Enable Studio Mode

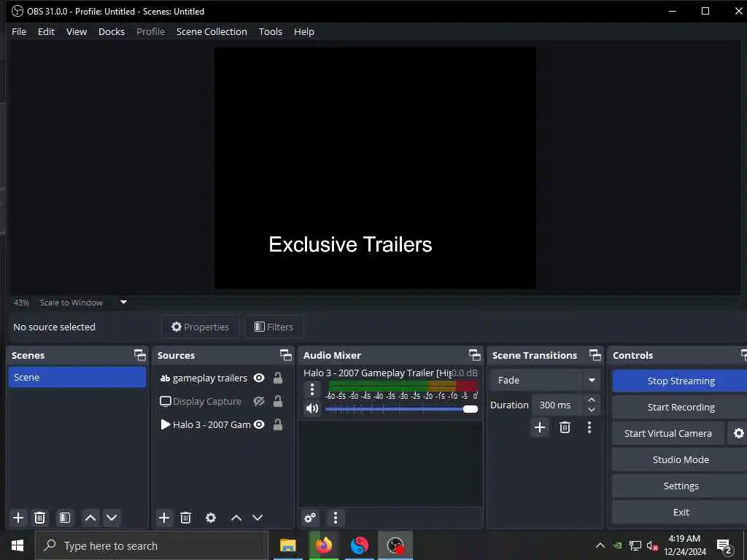(x=681, y=459)
